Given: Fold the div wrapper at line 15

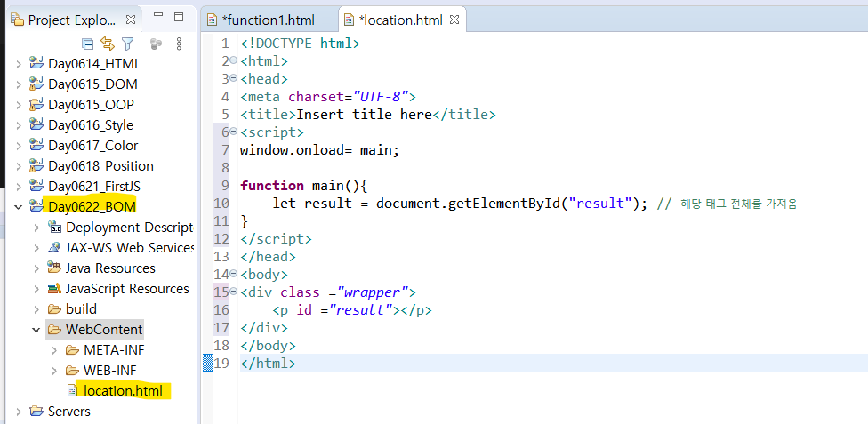Looking at the screenshot, I should 233,292.
